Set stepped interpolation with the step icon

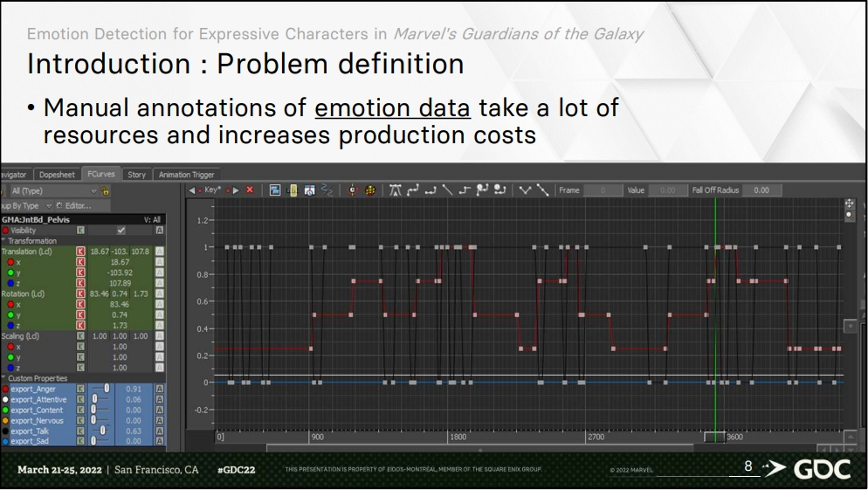pyautogui.click(x=465, y=190)
